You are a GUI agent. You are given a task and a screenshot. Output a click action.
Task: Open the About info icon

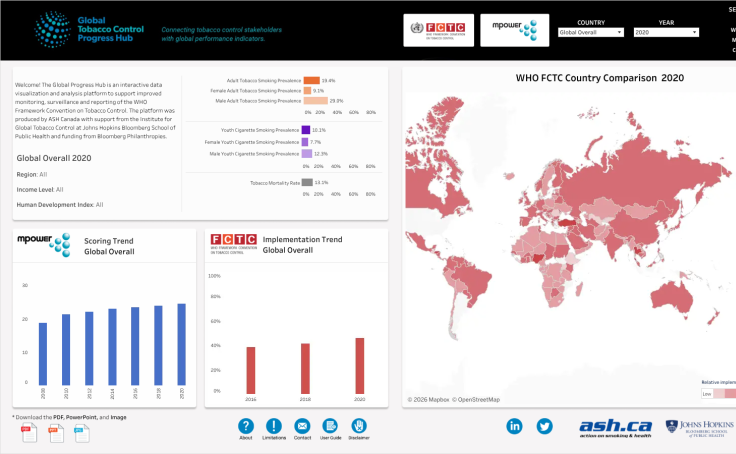[246, 426]
